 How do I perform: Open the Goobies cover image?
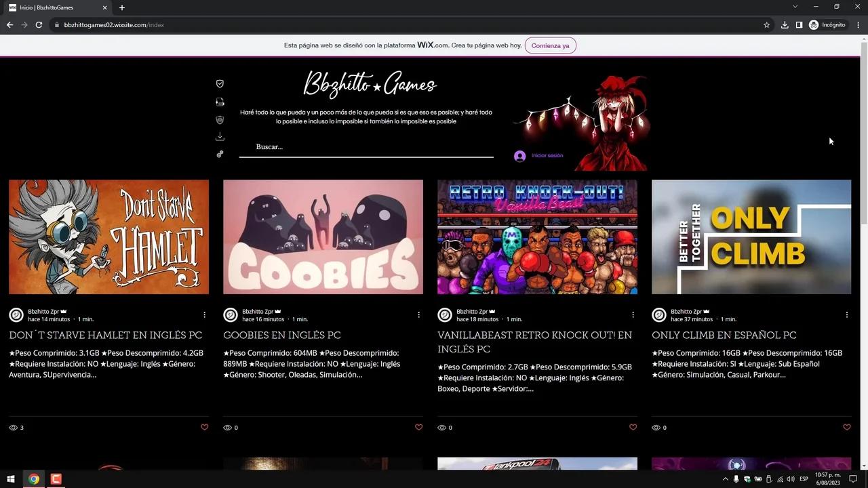click(x=323, y=237)
